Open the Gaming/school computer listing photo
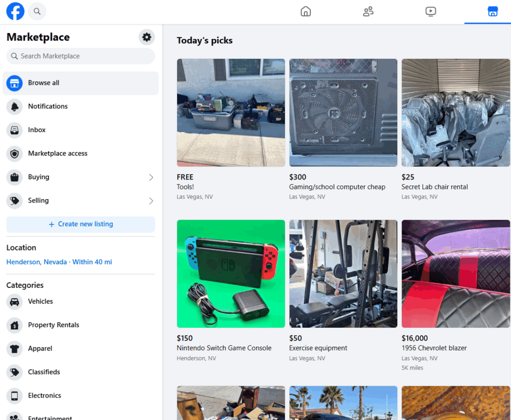511x420 pixels. (343, 113)
